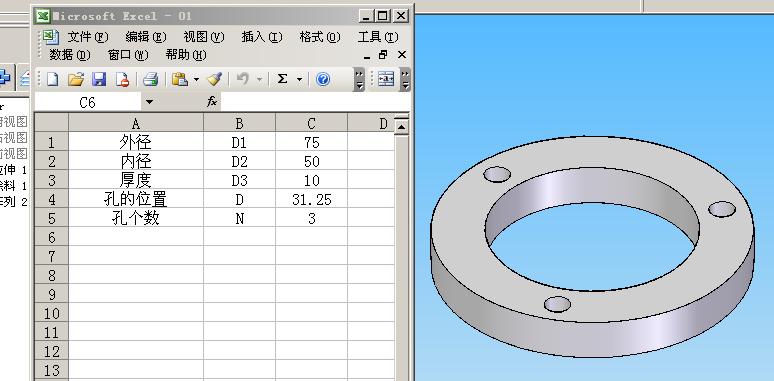This screenshot has height=381, width=774.
Task: Open the 插入(I) menu
Action: (262, 37)
